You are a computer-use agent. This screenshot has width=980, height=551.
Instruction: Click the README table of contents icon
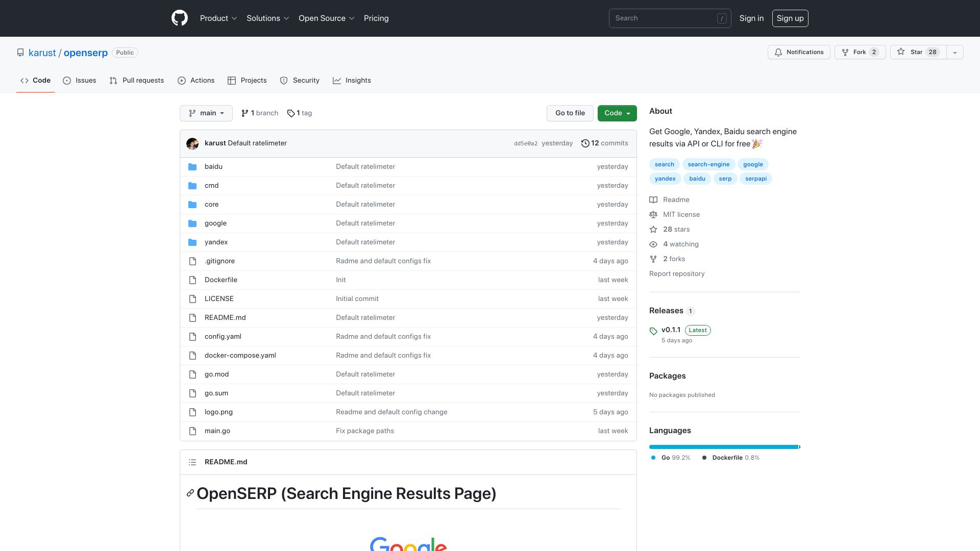[x=192, y=462]
